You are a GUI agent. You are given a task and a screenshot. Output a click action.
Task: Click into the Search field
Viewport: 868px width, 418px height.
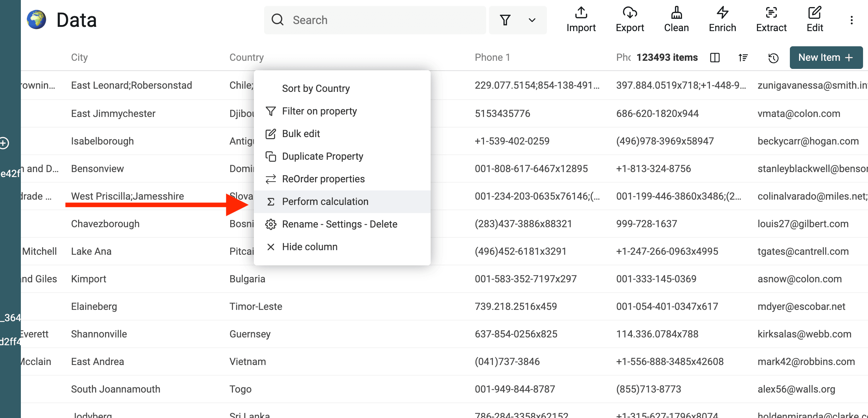click(x=375, y=20)
